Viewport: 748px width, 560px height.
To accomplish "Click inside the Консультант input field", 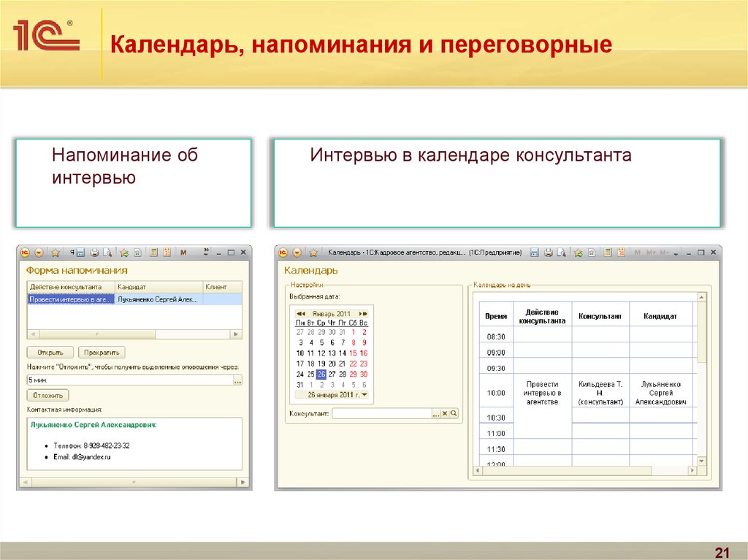I will [381, 413].
